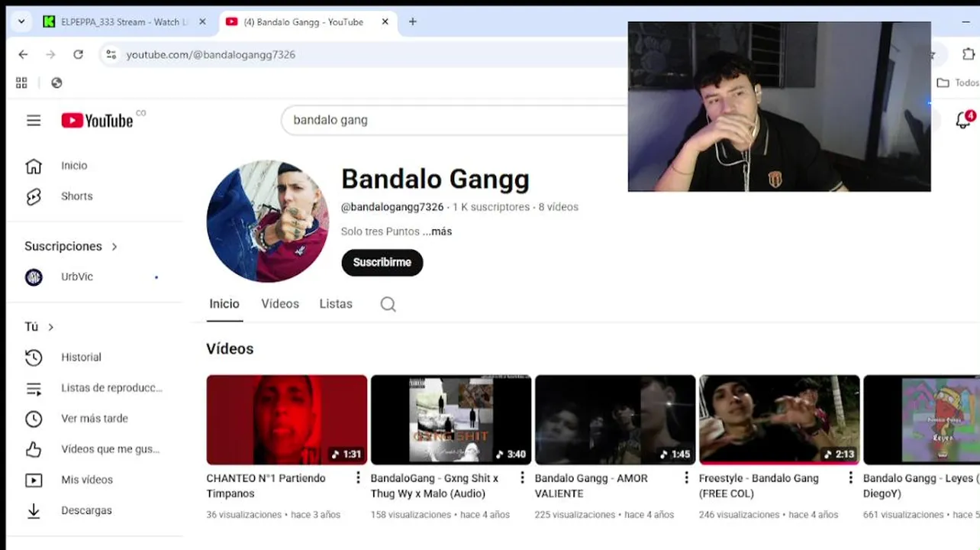The image size is (980, 550).
Task: Go back with browser back arrow
Action: pos(23,54)
